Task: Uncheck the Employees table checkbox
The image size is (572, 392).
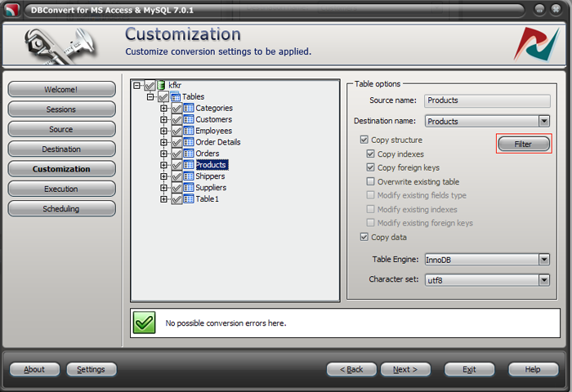Action: point(177,131)
